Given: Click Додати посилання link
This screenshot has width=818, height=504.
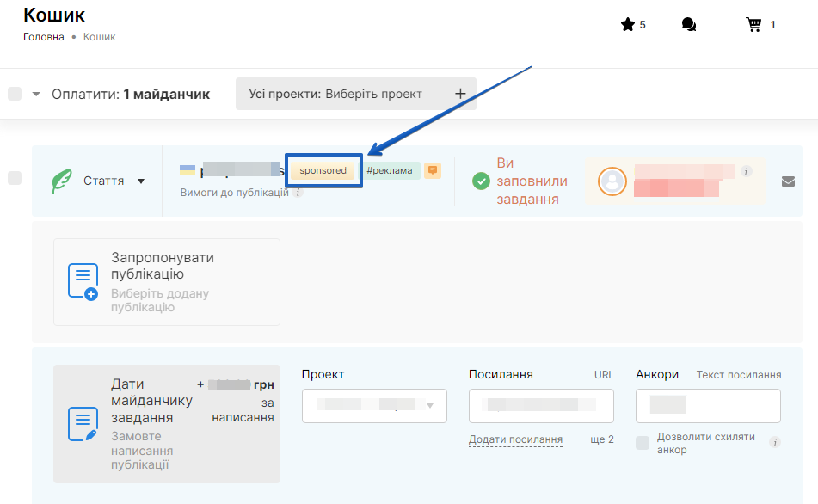Looking at the screenshot, I should [515, 439].
